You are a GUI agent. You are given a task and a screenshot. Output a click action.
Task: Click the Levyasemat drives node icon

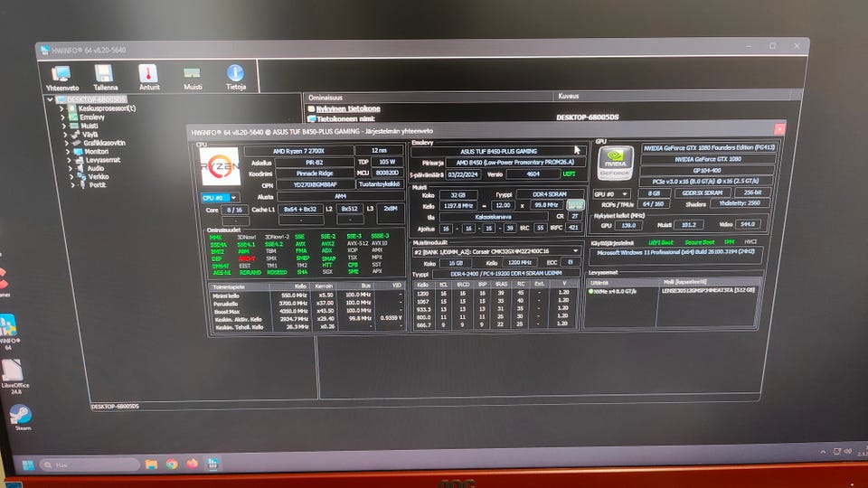point(79,160)
